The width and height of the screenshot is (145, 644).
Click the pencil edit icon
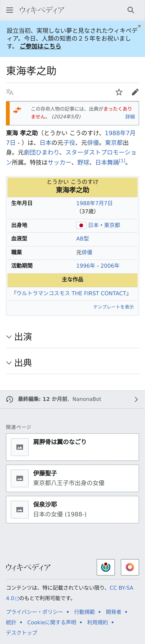[135, 92]
